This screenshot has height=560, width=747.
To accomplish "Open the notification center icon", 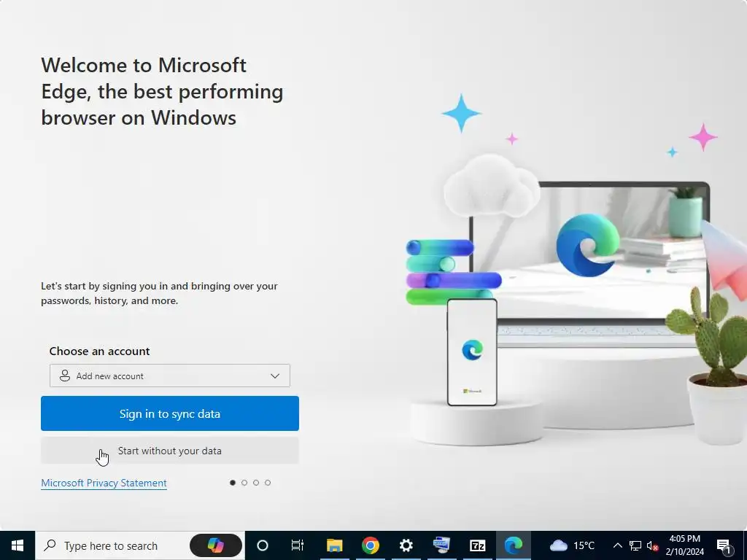I will point(724,546).
